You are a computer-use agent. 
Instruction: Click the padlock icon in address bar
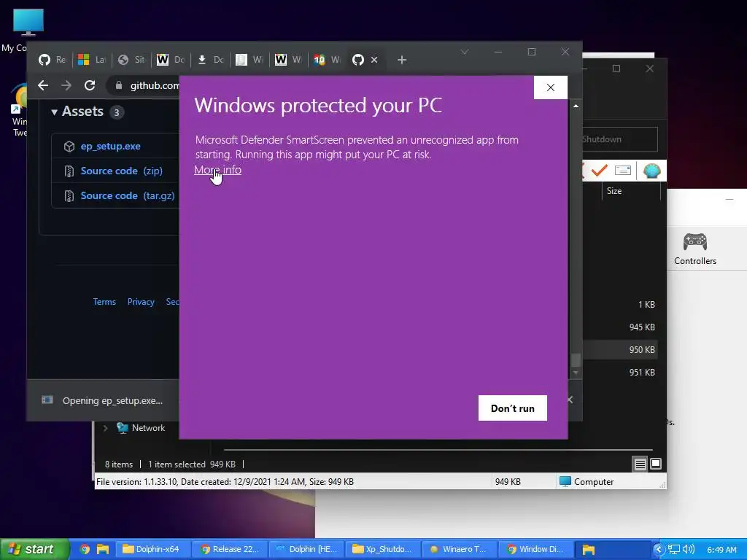click(x=119, y=85)
